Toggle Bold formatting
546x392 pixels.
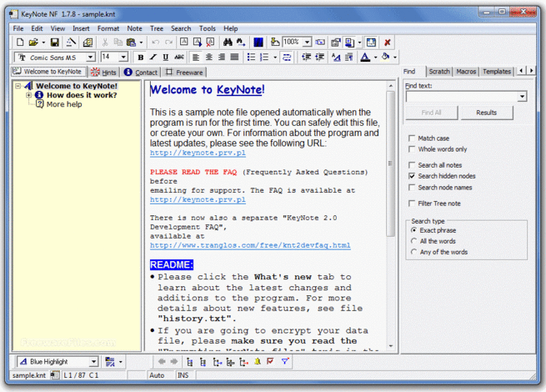(140, 58)
